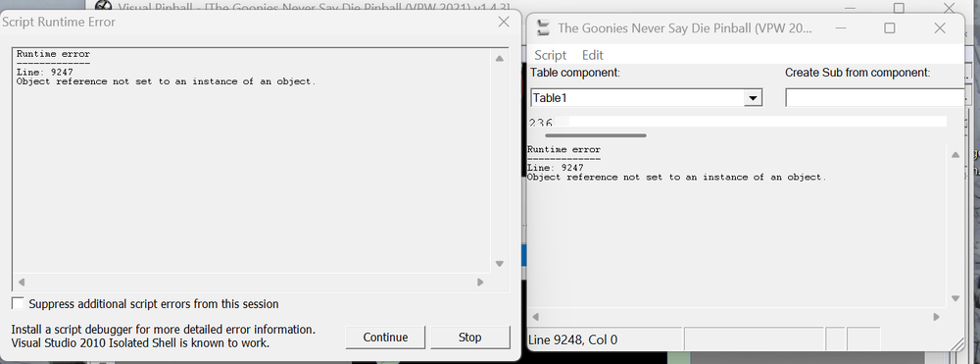Click right arrow of error dialog horizontal scrollbar

point(480,282)
